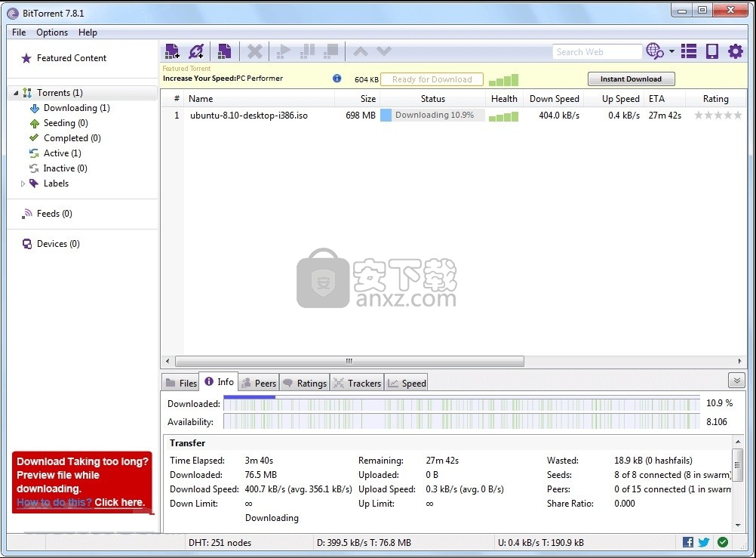This screenshot has width=756, height=558.
Task: Select the Inactive (0) tree item
Action: 65,168
